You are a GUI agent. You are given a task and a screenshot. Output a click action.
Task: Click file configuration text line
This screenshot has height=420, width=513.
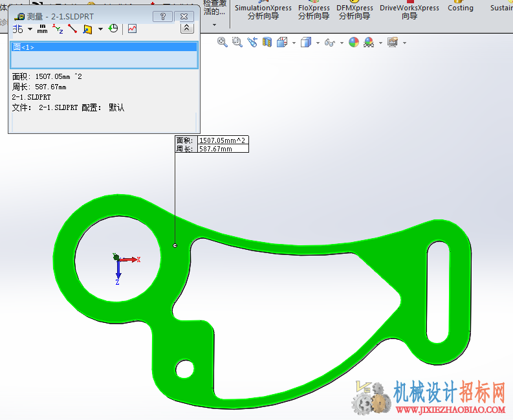click(69, 107)
